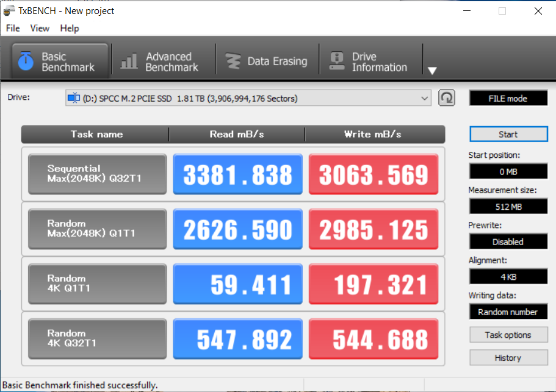556x392 pixels.
Task: Click the Measurement size 512 MB field
Action: (508, 207)
